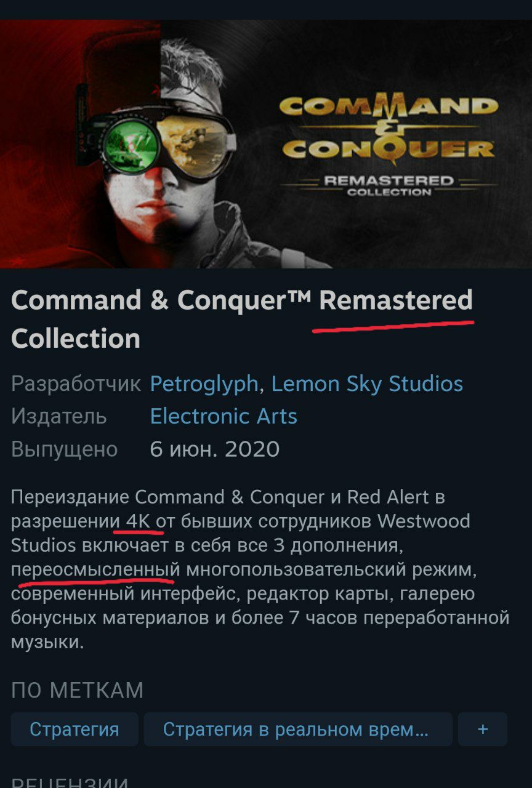Click the ПО МЕТКАМ section heading

(77, 691)
